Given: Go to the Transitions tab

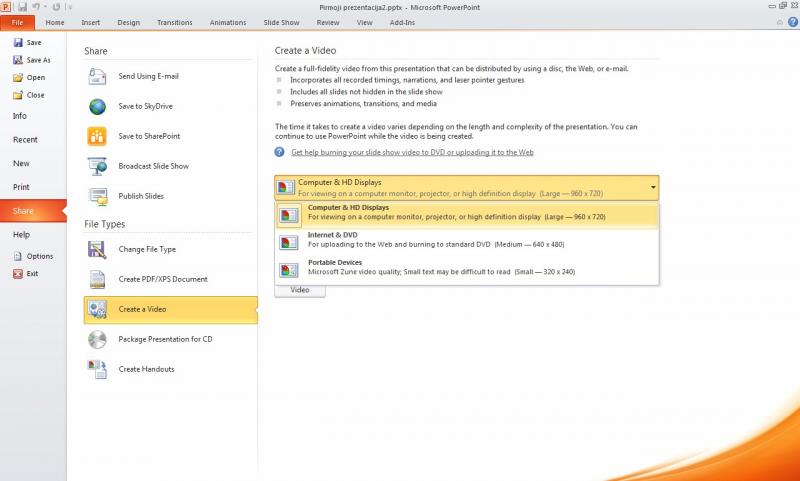Looking at the screenshot, I should (x=174, y=22).
